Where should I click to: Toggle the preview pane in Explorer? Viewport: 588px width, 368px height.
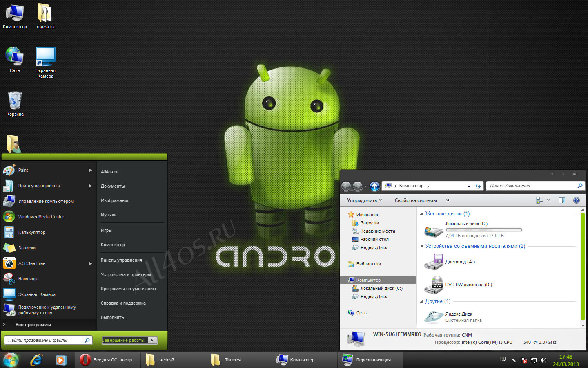point(562,200)
